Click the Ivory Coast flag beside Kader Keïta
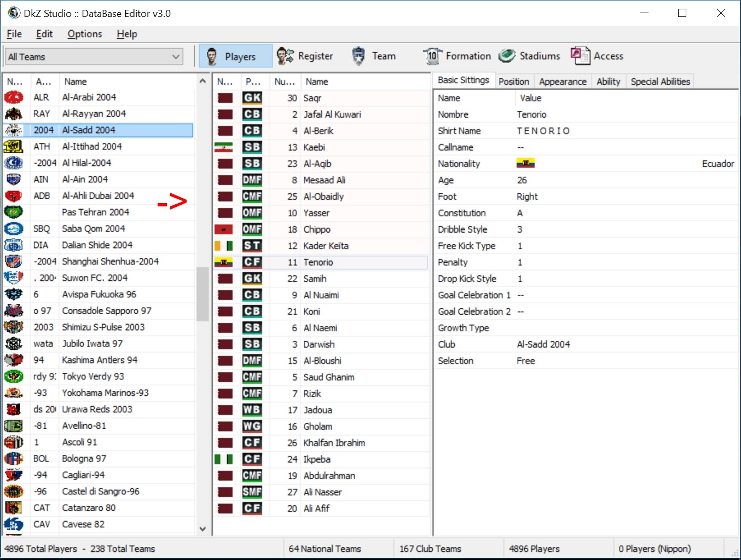The width and height of the screenshot is (741, 560). coord(224,246)
